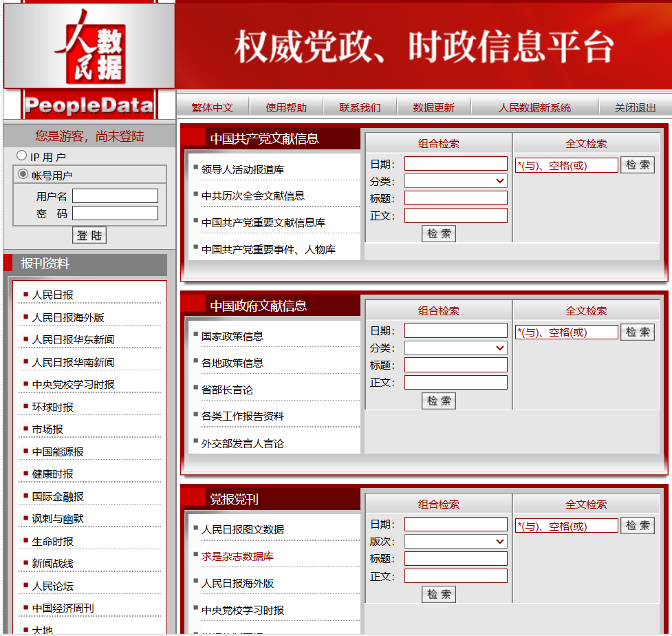Click 全文检索 input in 党报党刊

567,526
